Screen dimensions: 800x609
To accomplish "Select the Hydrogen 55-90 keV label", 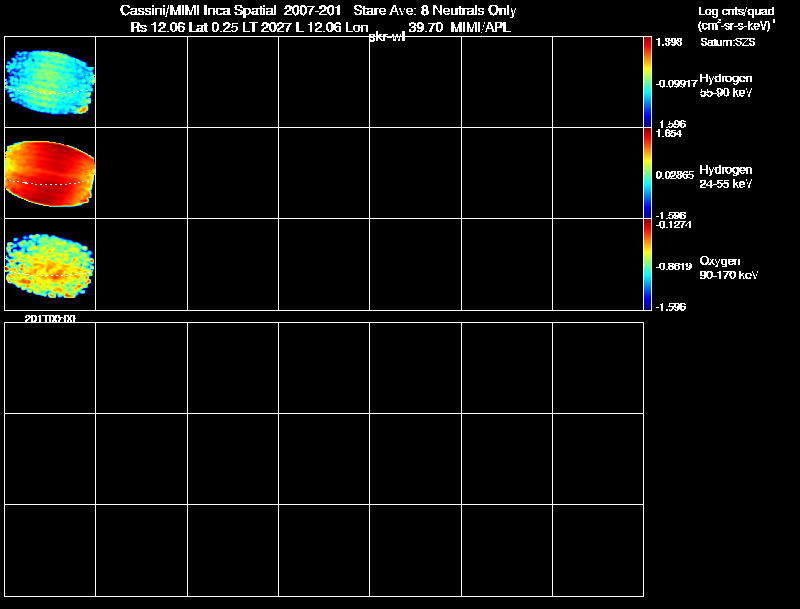I will point(726,85).
